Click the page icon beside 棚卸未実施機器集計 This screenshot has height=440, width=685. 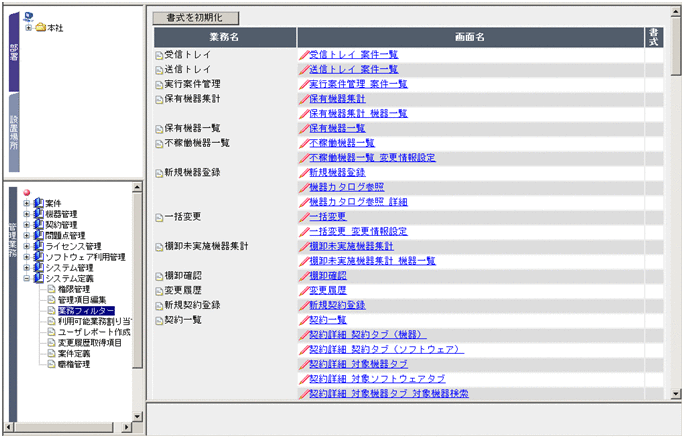[x=159, y=247]
